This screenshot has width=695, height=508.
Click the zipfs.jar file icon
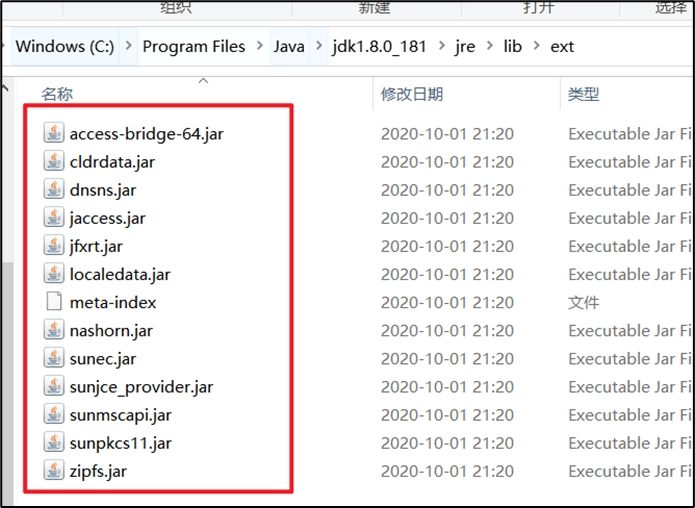coord(54,470)
